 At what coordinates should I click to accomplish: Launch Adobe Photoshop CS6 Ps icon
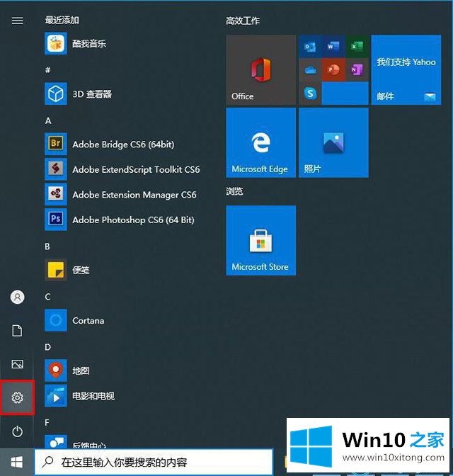(x=56, y=220)
